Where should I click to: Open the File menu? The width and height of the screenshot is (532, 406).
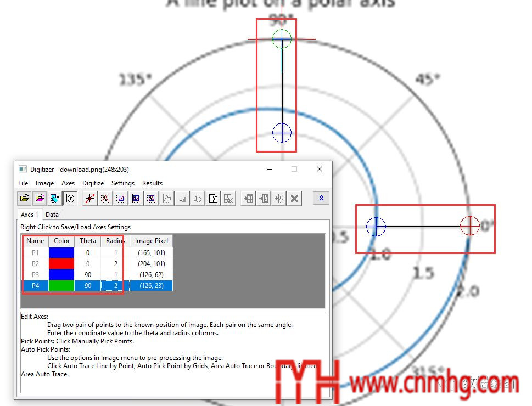pos(23,183)
